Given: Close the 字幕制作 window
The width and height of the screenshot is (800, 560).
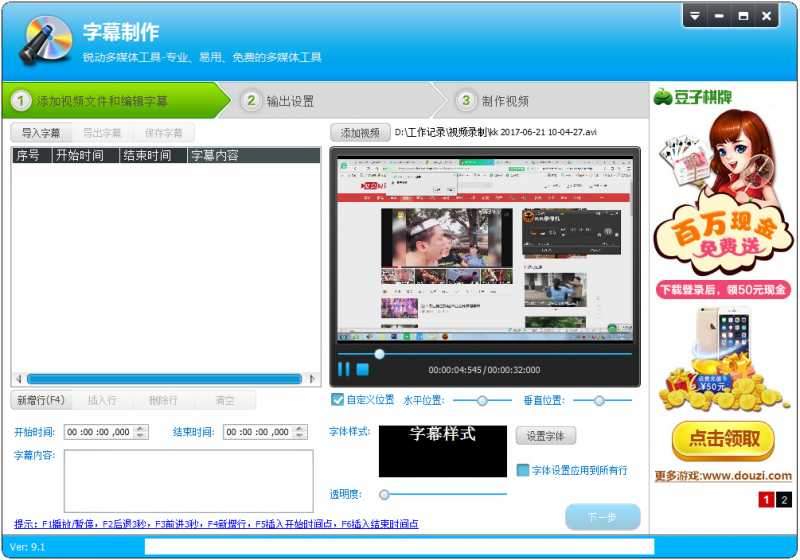Looking at the screenshot, I should coord(766,16).
